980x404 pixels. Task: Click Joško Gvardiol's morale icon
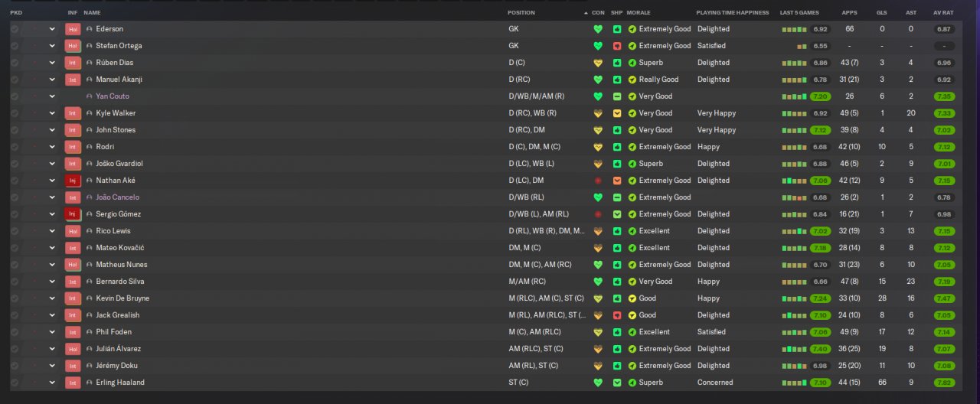tap(632, 164)
